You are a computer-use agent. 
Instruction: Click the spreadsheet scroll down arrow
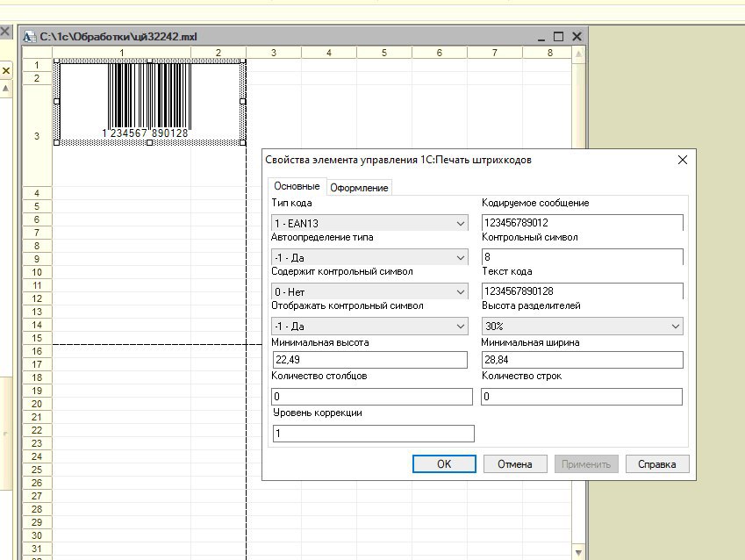pos(578,552)
